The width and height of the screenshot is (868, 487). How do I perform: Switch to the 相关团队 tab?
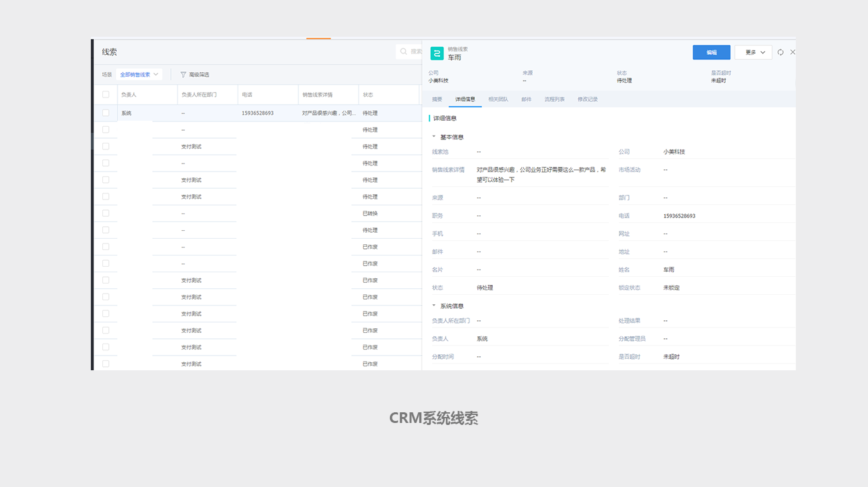pos(498,99)
